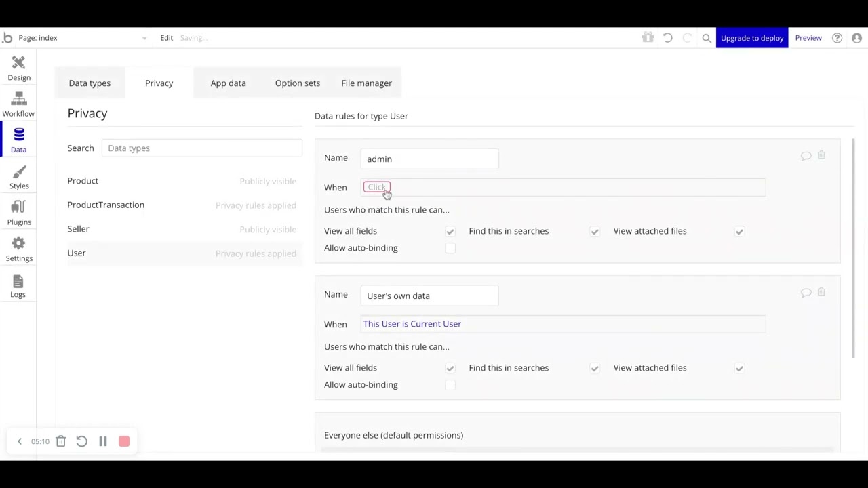
Task: Pause the screen recording
Action: (103, 441)
